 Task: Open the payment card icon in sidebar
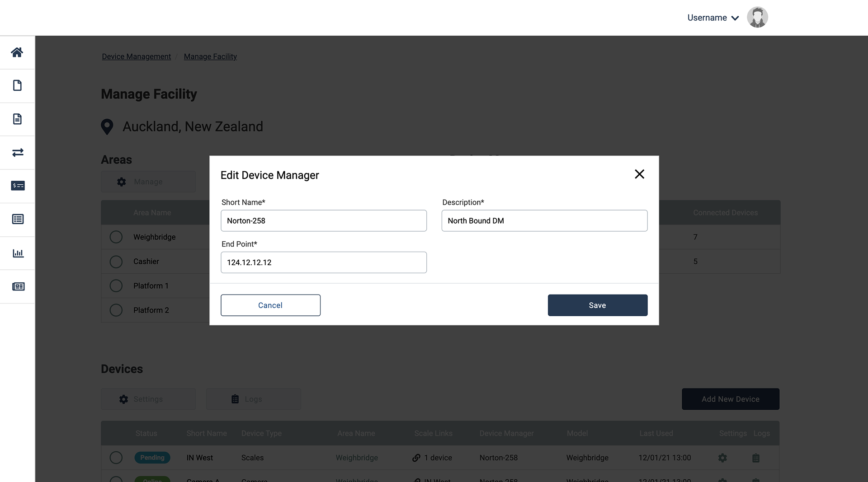click(18, 186)
